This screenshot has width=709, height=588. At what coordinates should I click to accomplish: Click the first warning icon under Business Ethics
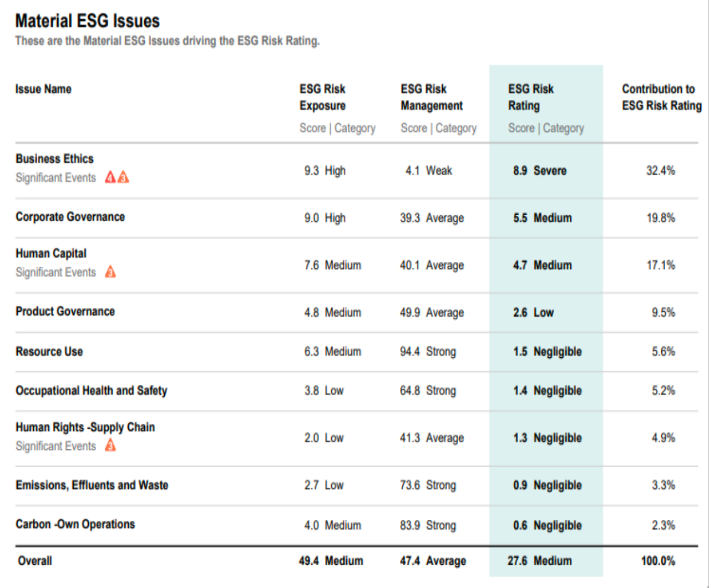(x=110, y=178)
